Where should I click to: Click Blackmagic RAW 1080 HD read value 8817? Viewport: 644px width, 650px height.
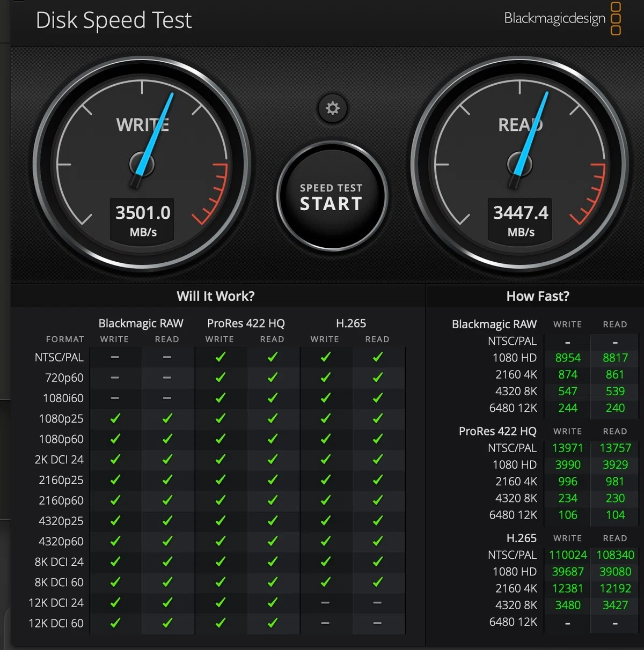(615, 358)
